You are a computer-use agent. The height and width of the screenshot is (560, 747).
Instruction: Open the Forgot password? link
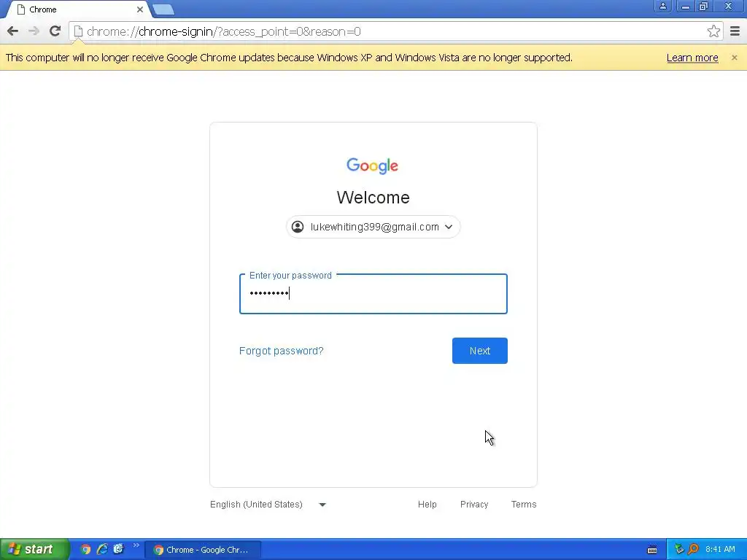click(281, 351)
